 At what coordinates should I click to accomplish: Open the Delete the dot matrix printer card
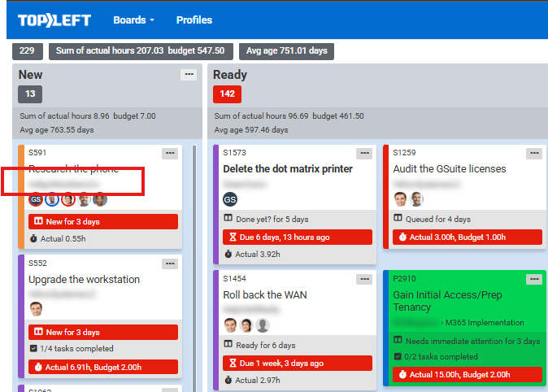288,169
